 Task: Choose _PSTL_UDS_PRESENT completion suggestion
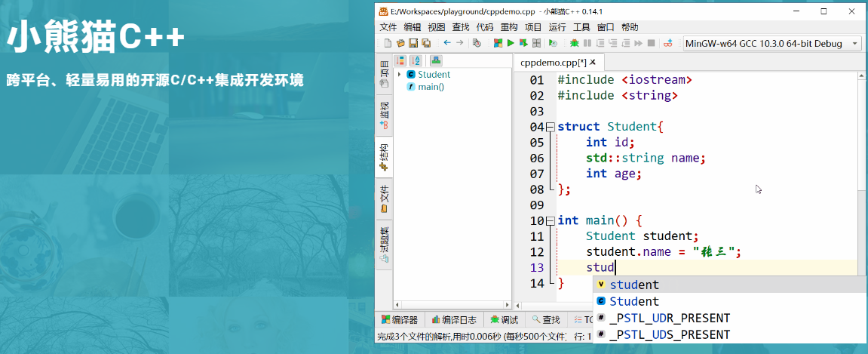pos(730,334)
